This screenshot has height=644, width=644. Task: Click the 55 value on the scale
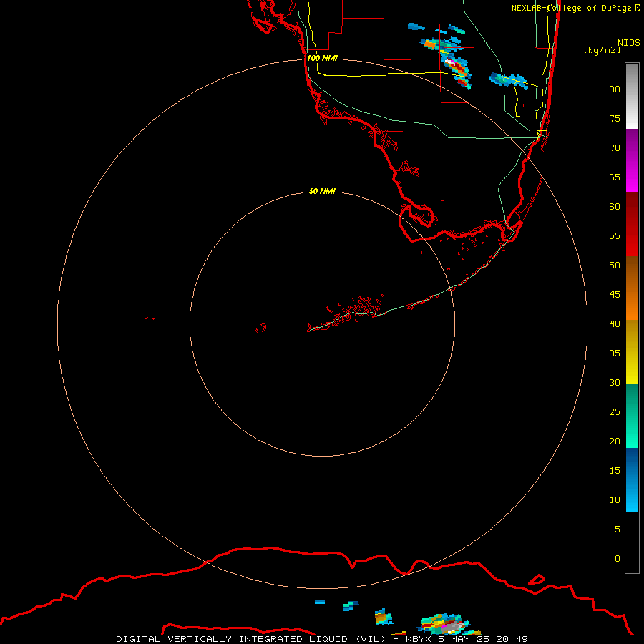coord(615,235)
